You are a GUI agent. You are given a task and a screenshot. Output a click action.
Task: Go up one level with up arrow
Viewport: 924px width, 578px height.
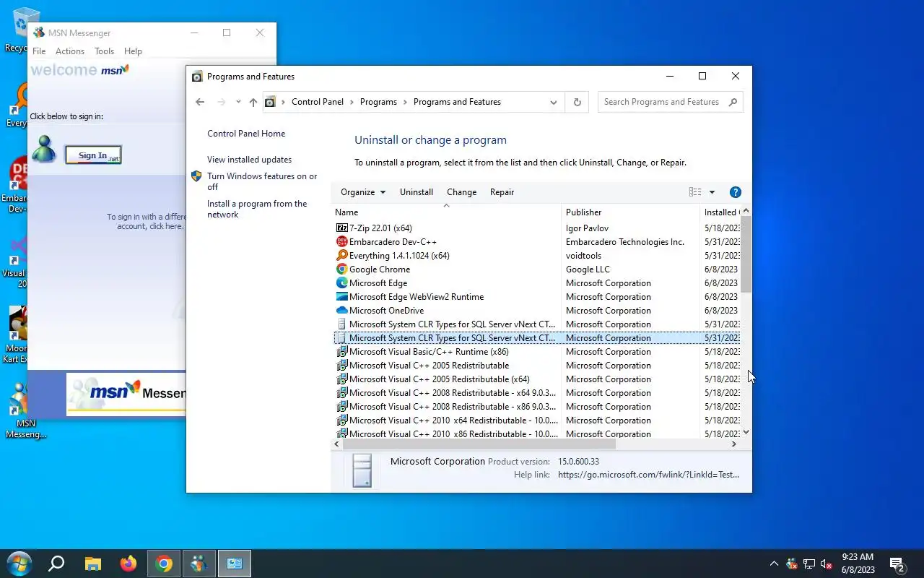253,102
